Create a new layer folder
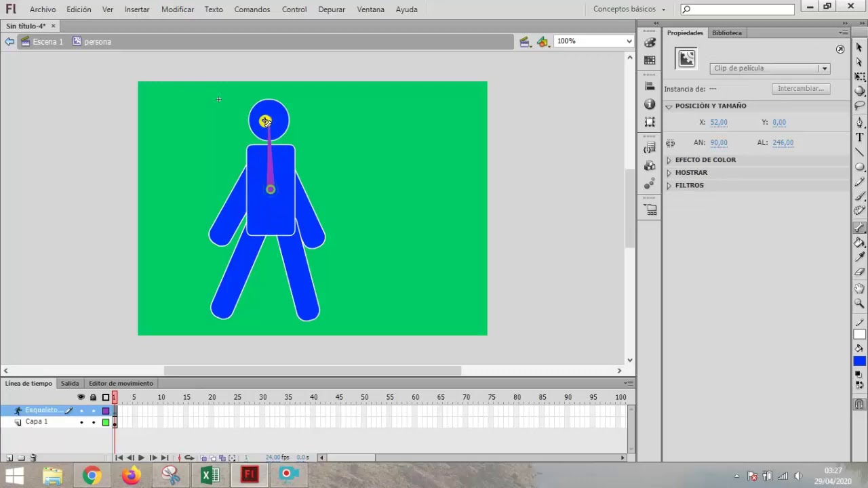Screen dimensions: 868x488 [x=21, y=457]
